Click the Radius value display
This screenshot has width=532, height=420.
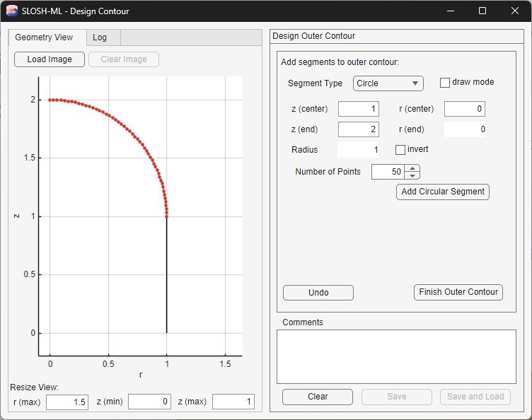358,150
